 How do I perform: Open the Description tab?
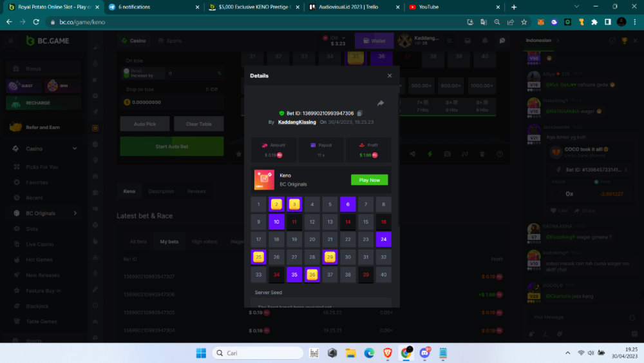161,191
